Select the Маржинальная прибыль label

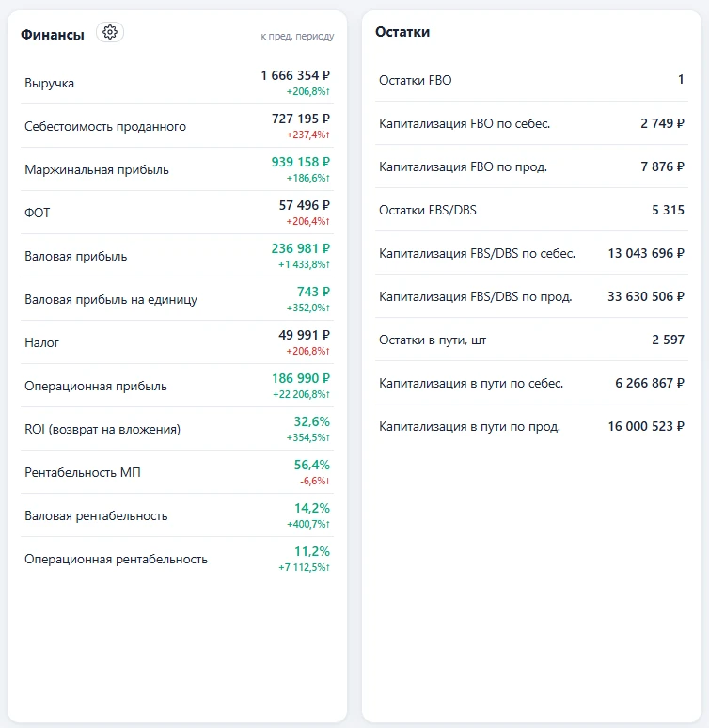[97, 169]
